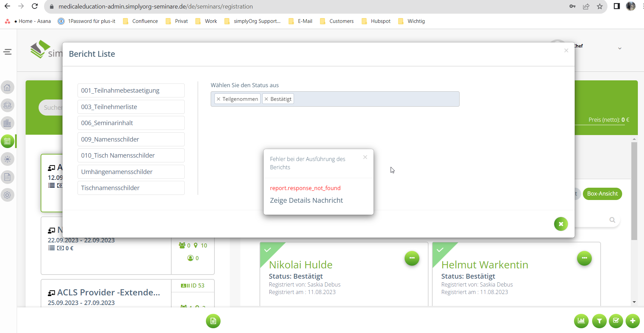644x333 pixels.
Task: Open the calendar seminars sidebar icon
Action: pyautogui.click(x=8, y=141)
